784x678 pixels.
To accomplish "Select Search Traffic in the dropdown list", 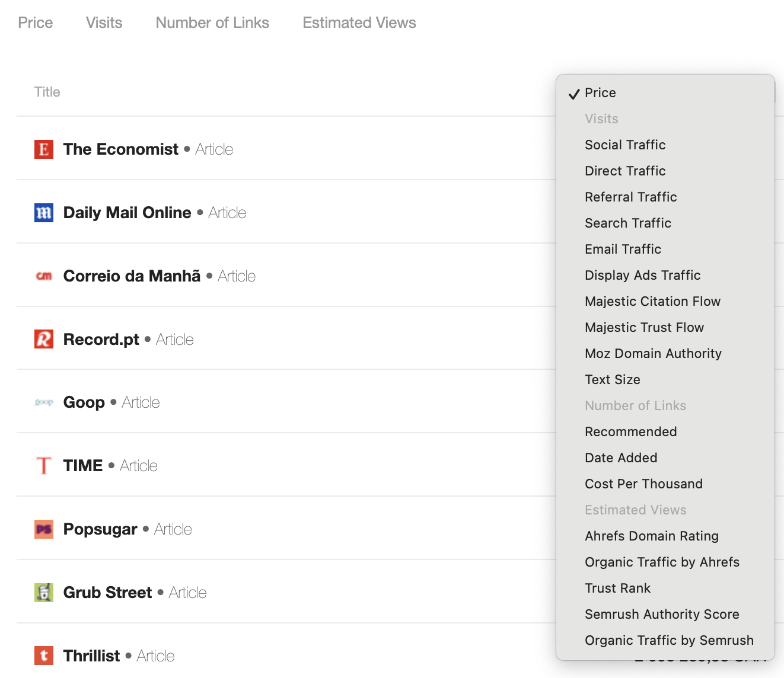I will 665,223.
